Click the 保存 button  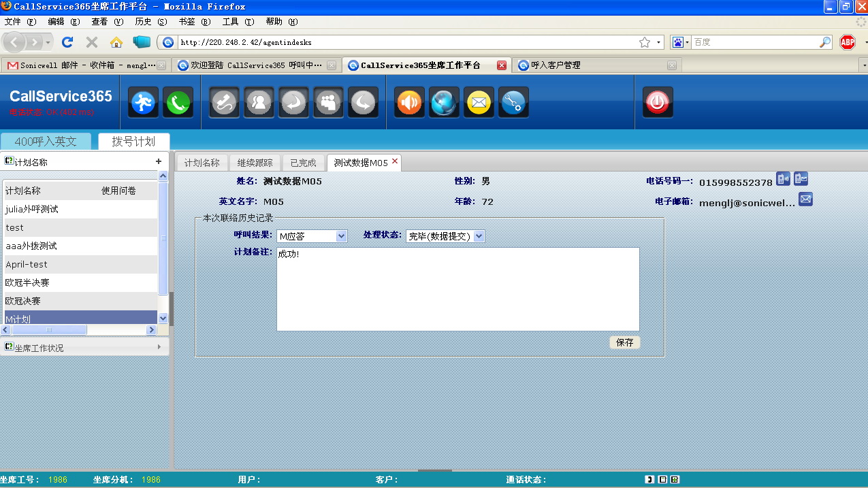[624, 342]
